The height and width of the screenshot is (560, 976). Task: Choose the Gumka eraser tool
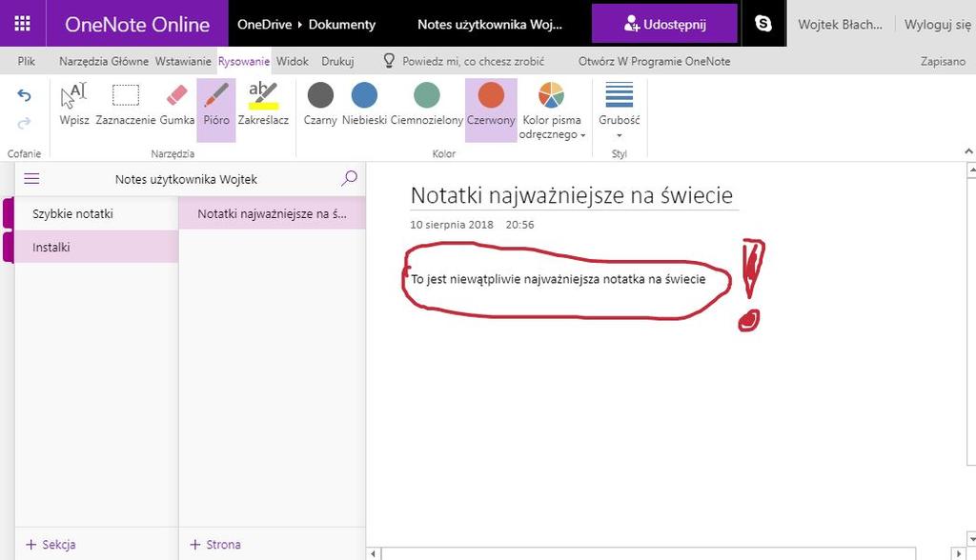[176, 105]
